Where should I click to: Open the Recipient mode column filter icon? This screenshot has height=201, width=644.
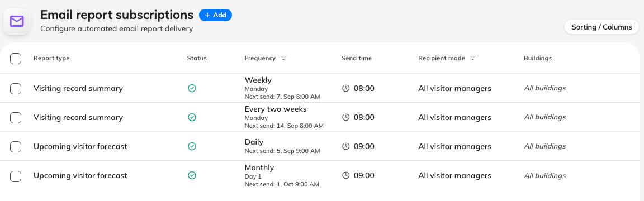[473, 58]
